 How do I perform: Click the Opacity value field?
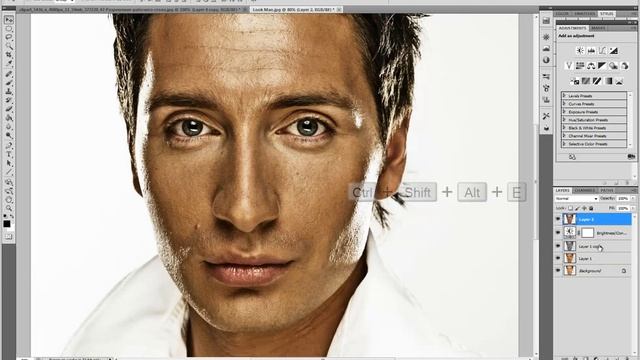(x=623, y=198)
